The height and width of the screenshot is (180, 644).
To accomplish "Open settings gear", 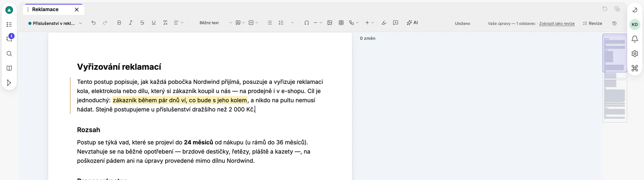I will (x=635, y=54).
